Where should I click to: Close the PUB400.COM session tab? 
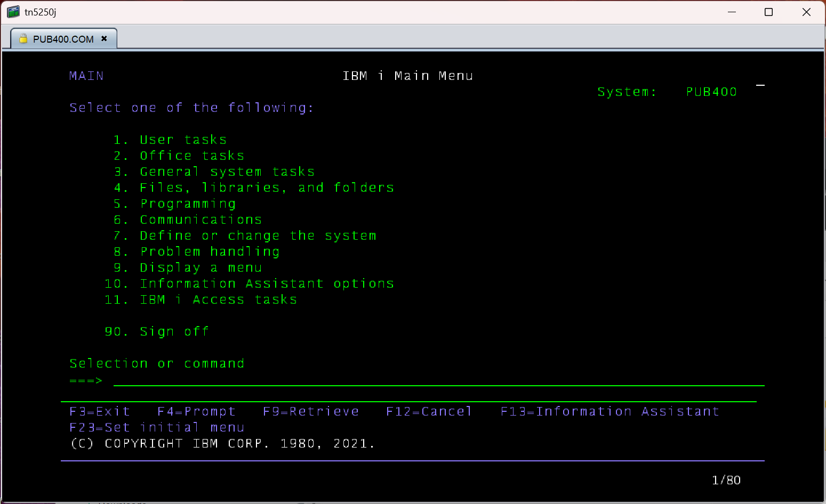click(104, 38)
